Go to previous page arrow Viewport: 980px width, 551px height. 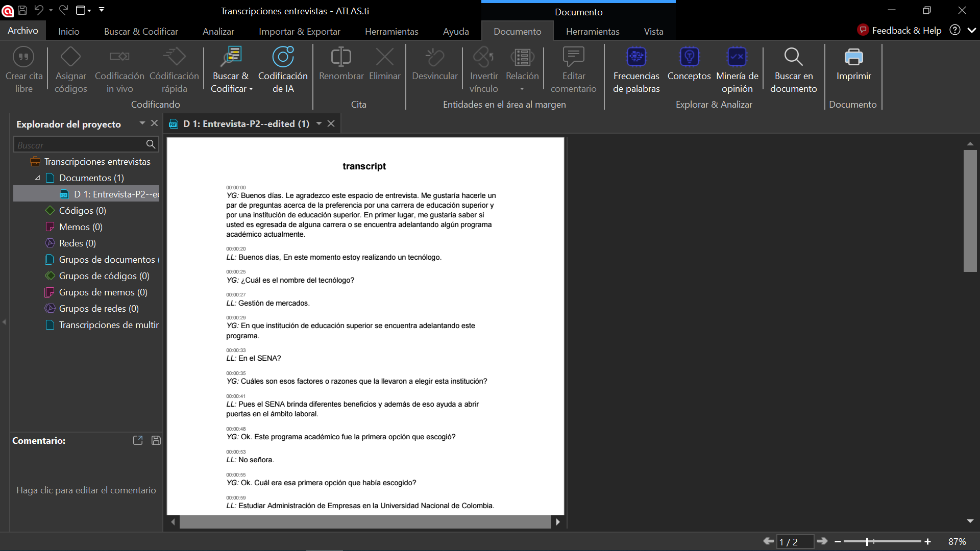[x=769, y=541]
